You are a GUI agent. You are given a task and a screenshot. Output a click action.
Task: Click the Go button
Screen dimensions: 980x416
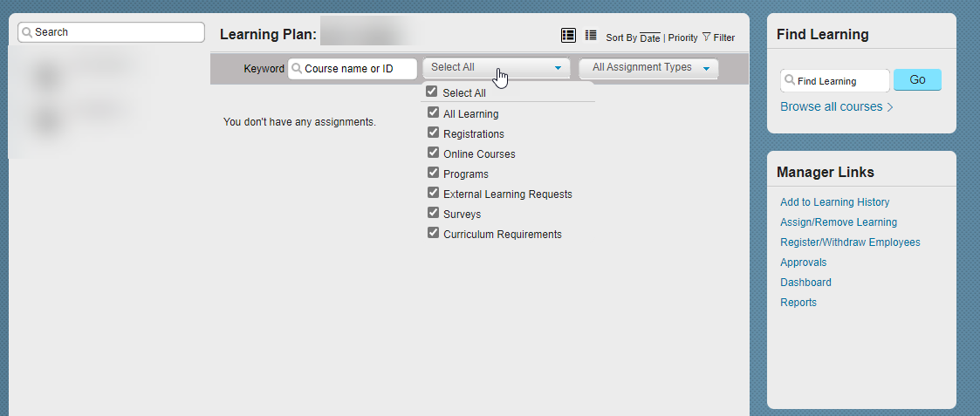click(917, 80)
